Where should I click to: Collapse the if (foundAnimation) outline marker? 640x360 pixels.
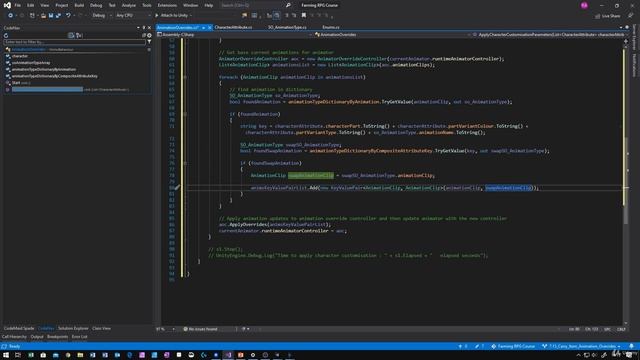[x=184, y=114]
